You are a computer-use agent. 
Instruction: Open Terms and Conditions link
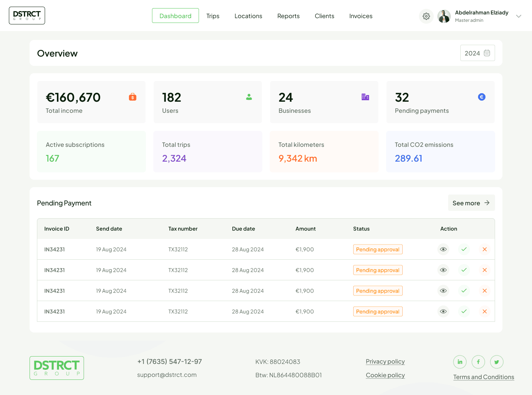pyautogui.click(x=484, y=377)
